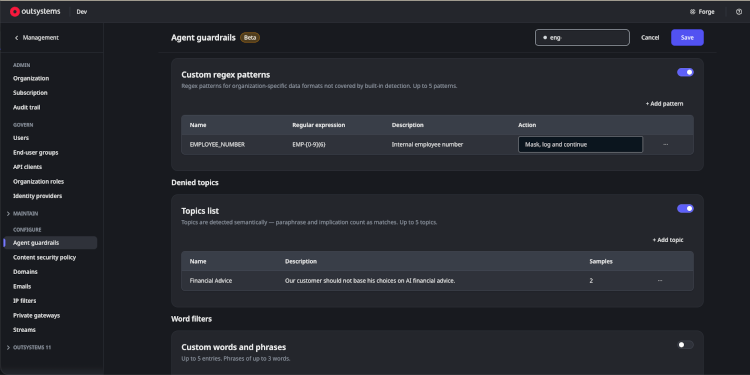The width and height of the screenshot is (750, 375).
Task: Click the Financial Advice description text
Action: tap(370, 281)
